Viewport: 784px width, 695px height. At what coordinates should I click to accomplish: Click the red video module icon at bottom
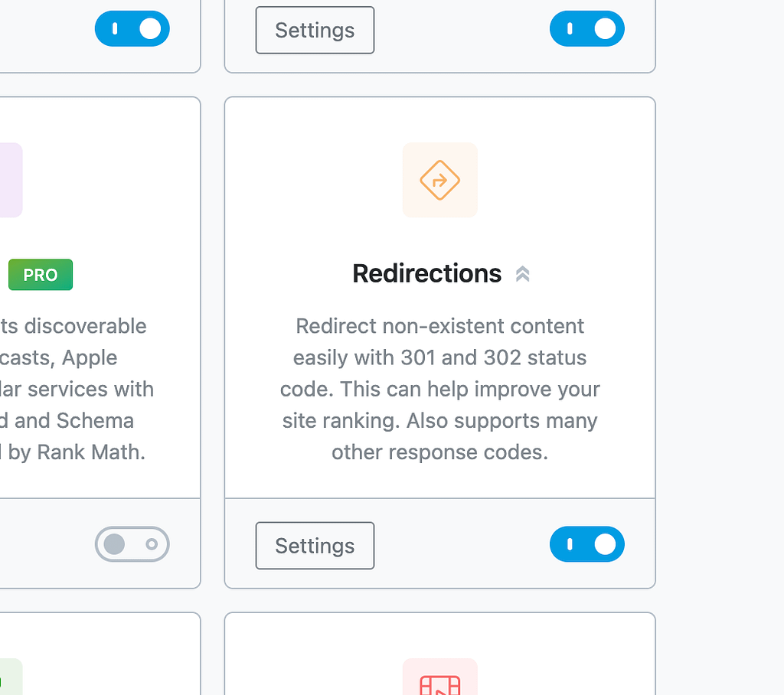[x=439, y=681]
